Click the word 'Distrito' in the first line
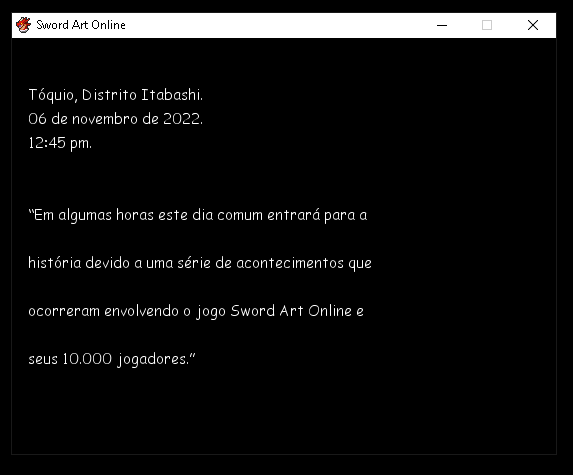This screenshot has height=475, width=573. 109,95
